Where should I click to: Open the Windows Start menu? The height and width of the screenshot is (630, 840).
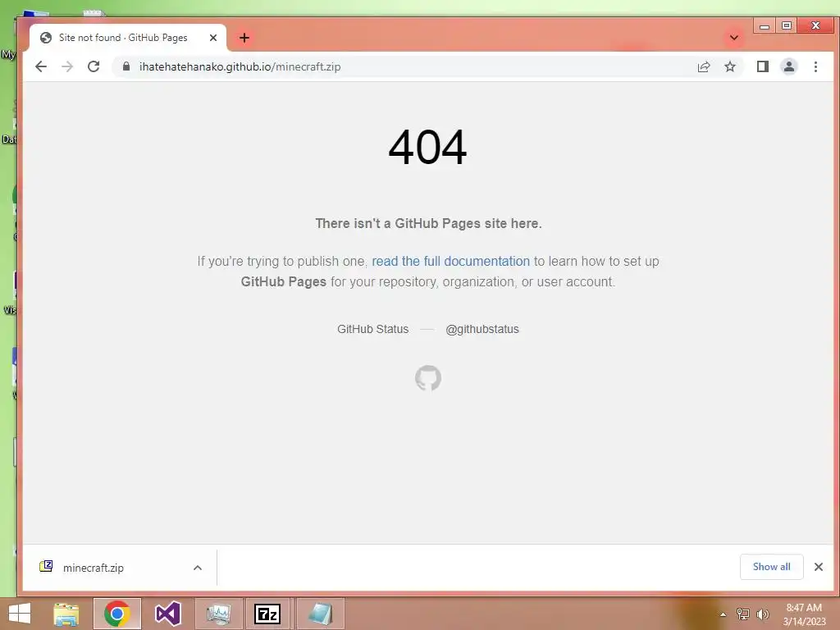point(20,614)
